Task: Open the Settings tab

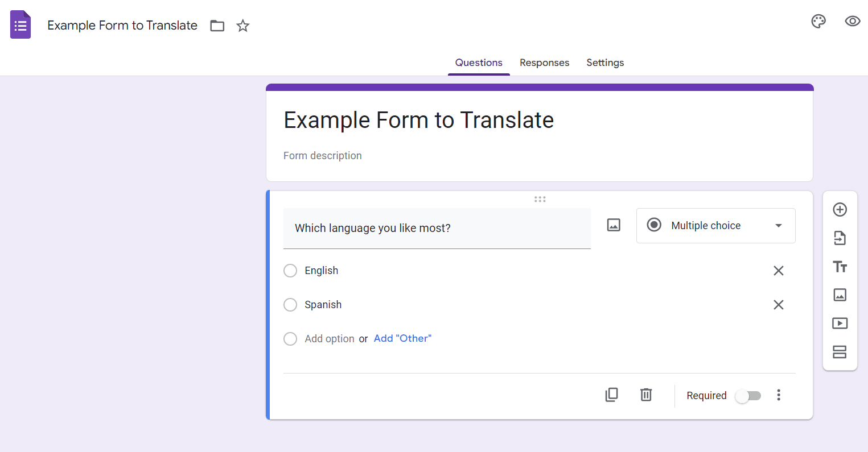Action: point(604,63)
